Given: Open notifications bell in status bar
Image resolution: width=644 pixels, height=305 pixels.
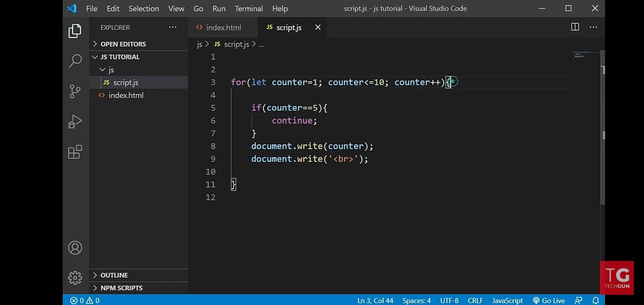Looking at the screenshot, I should [596, 301].
